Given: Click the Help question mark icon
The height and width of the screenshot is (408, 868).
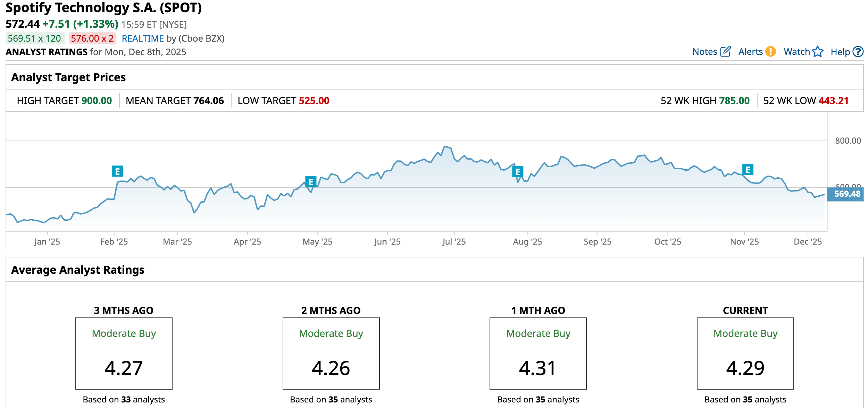Looking at the screenshot, I should tap(858, 52).
